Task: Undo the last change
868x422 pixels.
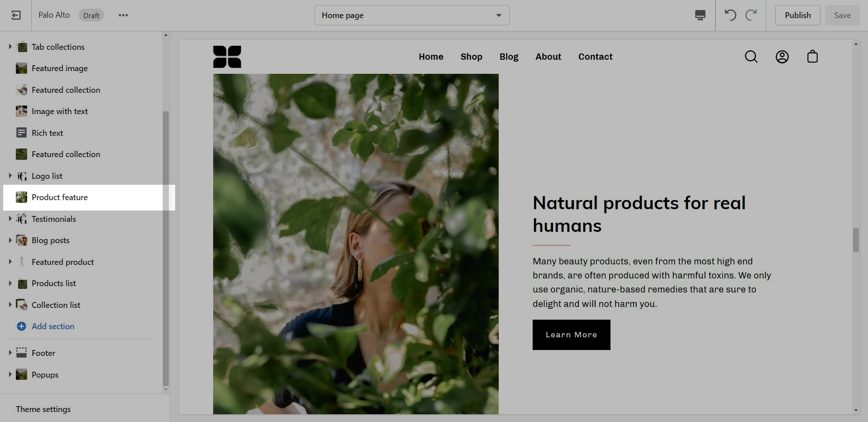Action: point(730,15)
